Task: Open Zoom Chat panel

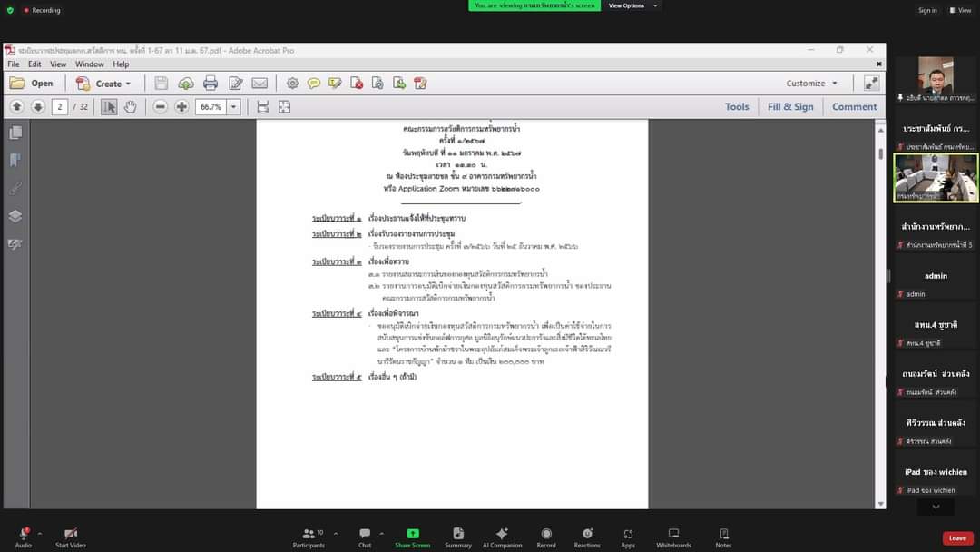Action: [x=365, y=537]
